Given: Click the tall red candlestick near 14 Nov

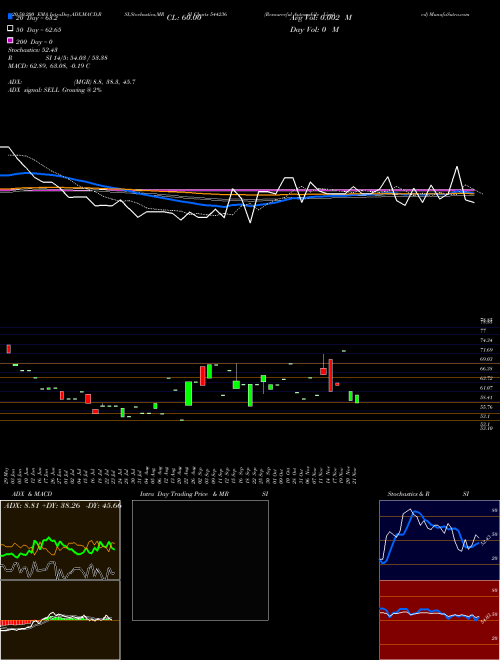Looking at the screenshot, I should click(331, 375).
